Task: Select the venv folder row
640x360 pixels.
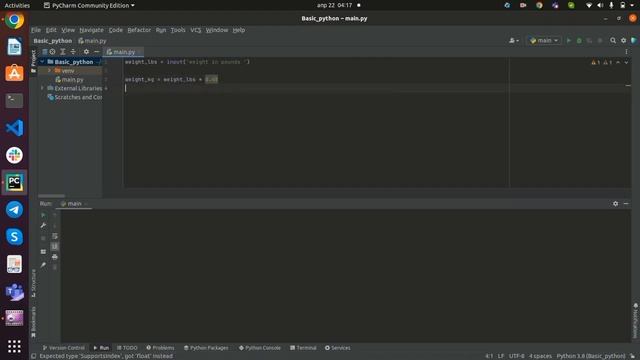Action: pos(70,71)
